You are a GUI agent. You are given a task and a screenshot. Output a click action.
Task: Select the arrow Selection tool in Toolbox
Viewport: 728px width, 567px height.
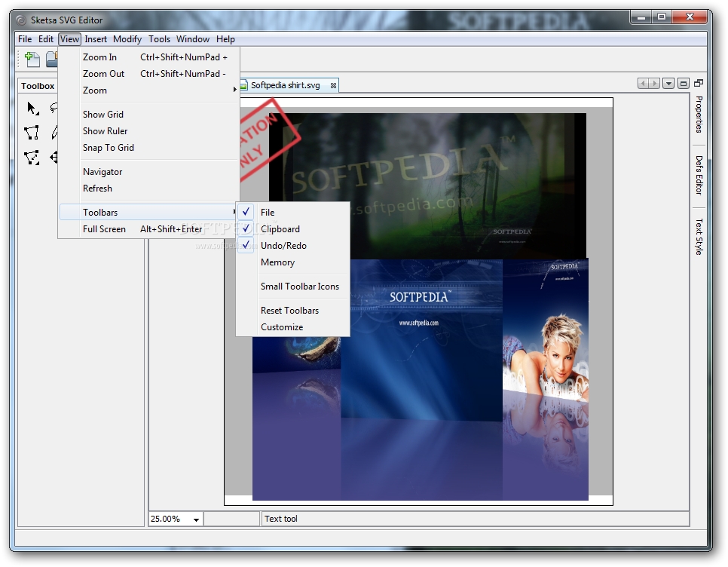[32, 109]
